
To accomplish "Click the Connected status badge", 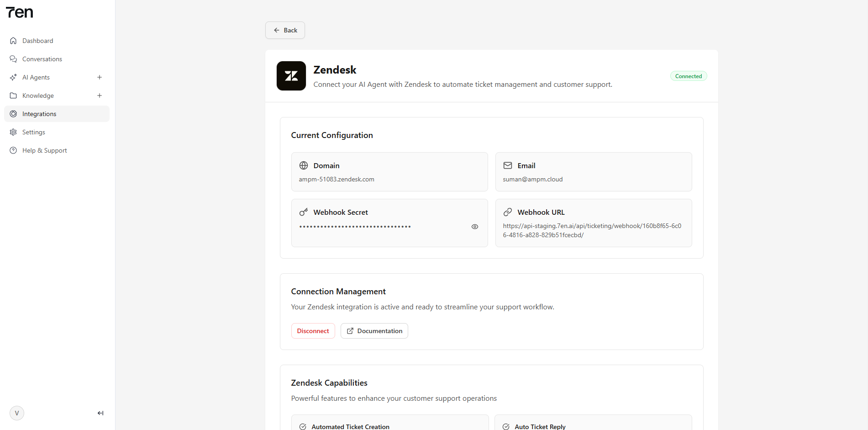I will point(688,76).
